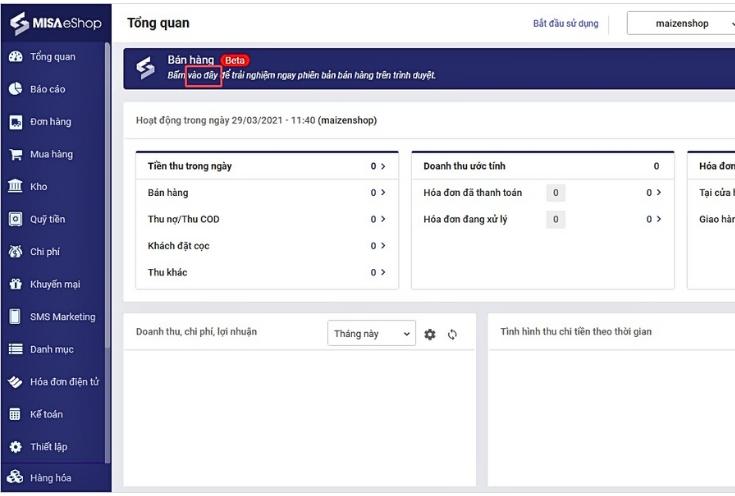Screen dimensions: 735x496
Task: Go to SMS Marketing menu
Action: [x=62, y=317]
